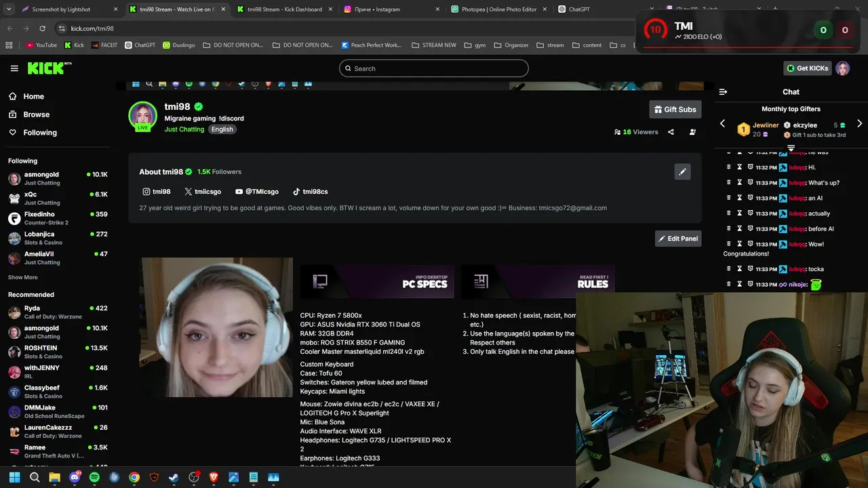The height and width of the screenshot is (488, 868).
Task: Open the FACEIT bookmark
Action: coord(104,45)
